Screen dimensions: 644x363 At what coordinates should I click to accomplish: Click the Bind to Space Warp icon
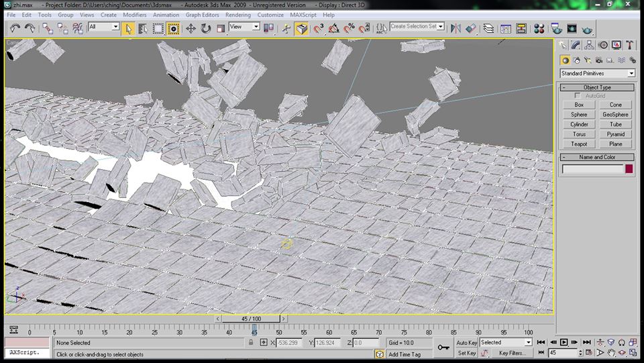[x=77, y=28]
